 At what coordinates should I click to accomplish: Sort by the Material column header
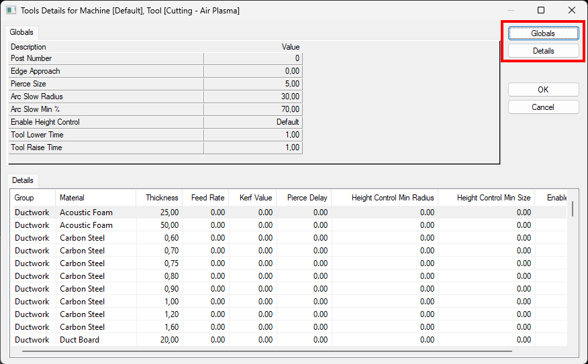click(95, 198)
